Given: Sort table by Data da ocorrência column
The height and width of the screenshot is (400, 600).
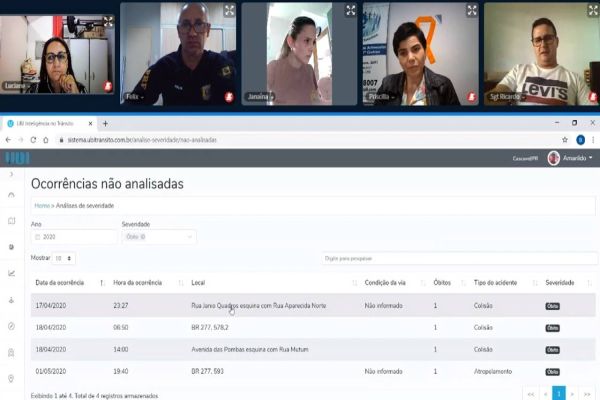Looking at the screenshot, I should point(68,283).
